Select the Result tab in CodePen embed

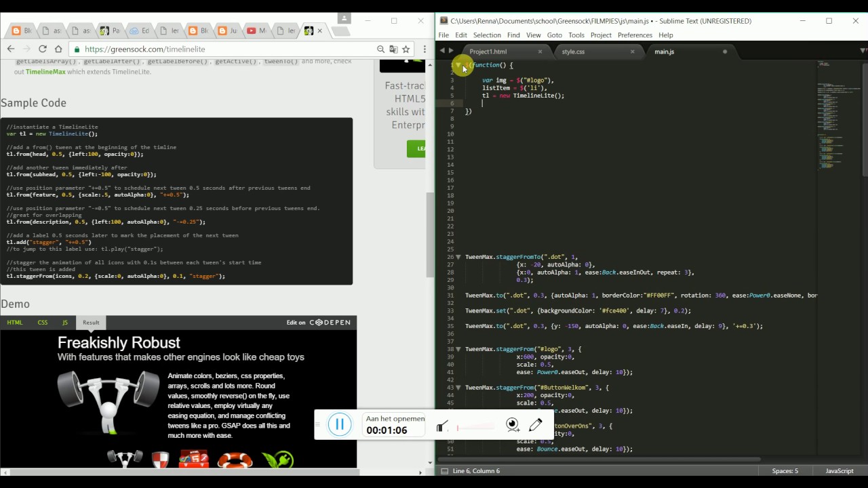point(91,323)
